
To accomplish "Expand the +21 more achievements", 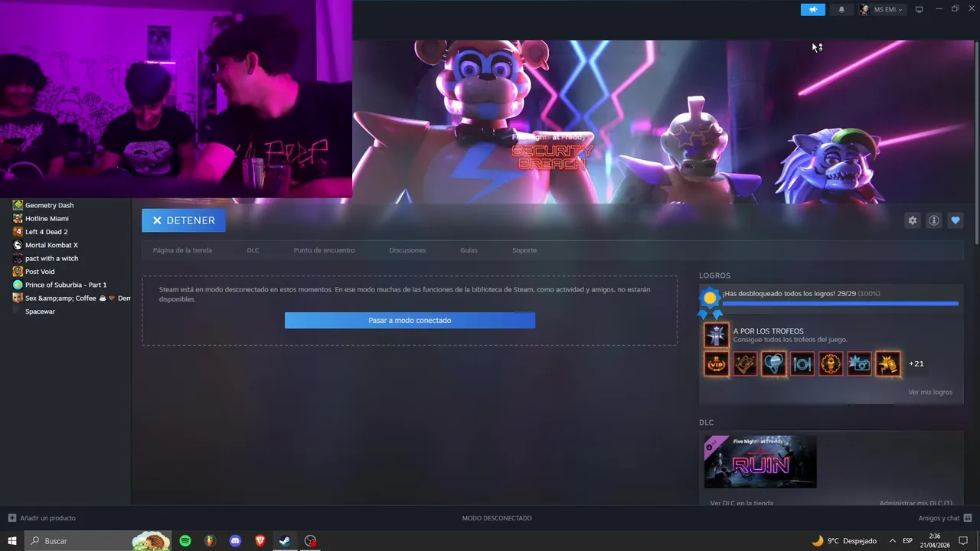I will [x=916, y=364].
